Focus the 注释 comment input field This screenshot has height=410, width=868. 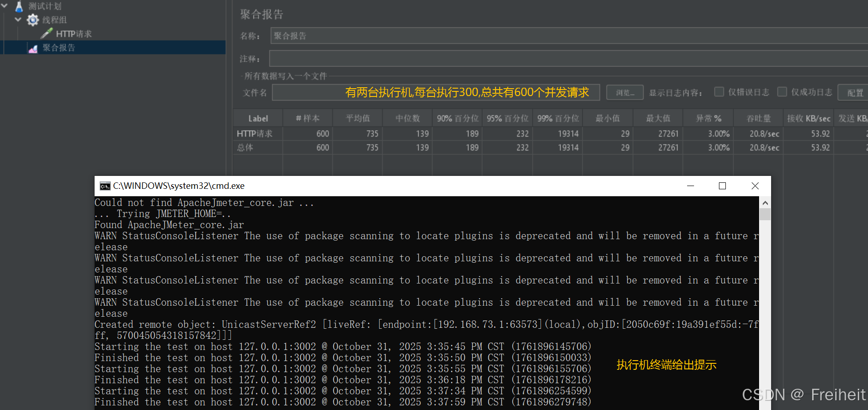tap(569, 59)
